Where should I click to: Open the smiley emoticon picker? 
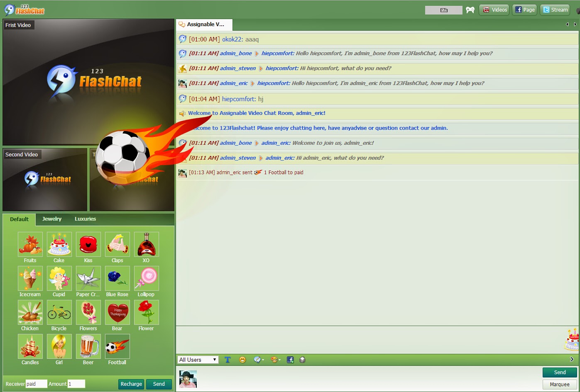pyautogui.click(x=242, y=360)
